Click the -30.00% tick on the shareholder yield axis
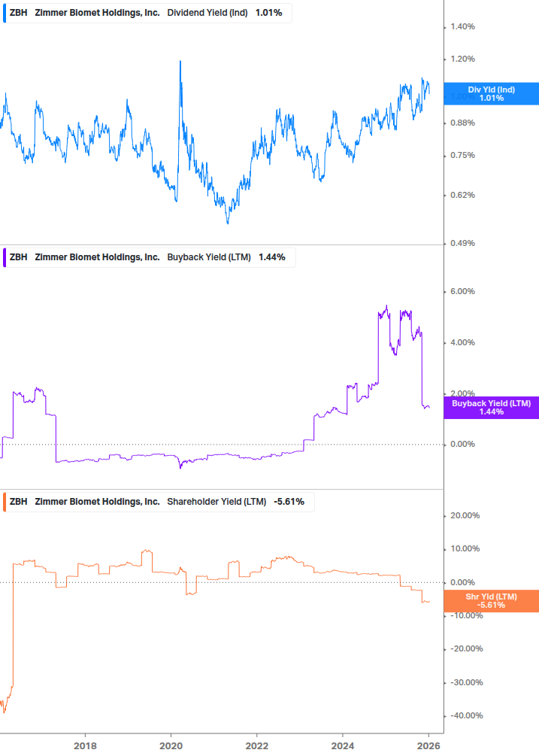 point(466,683)
